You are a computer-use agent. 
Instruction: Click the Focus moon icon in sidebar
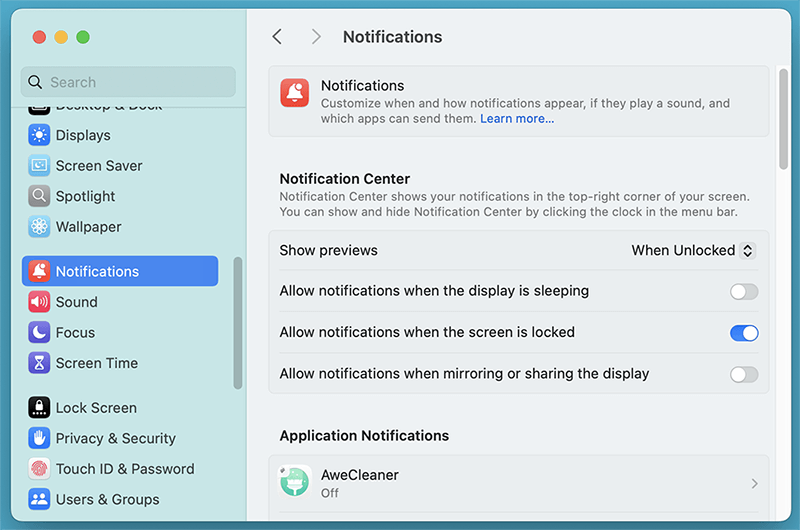pyautogui.click(x=39, y=333)
